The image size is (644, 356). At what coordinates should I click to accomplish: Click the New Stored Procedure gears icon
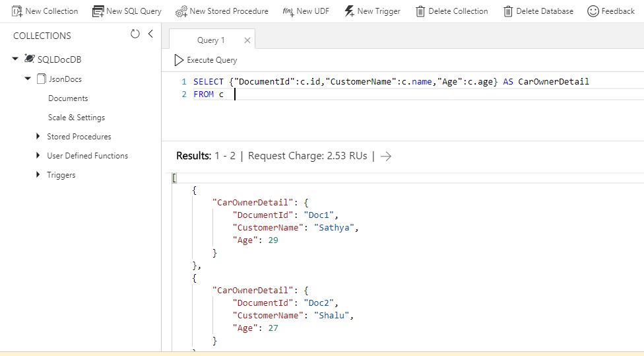(x=181, y=11)
